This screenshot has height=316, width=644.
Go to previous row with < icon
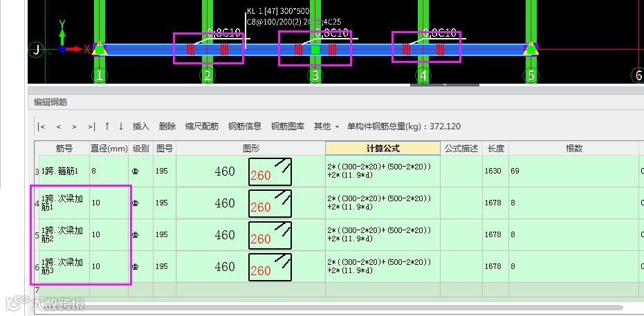(x=58, y=127)
